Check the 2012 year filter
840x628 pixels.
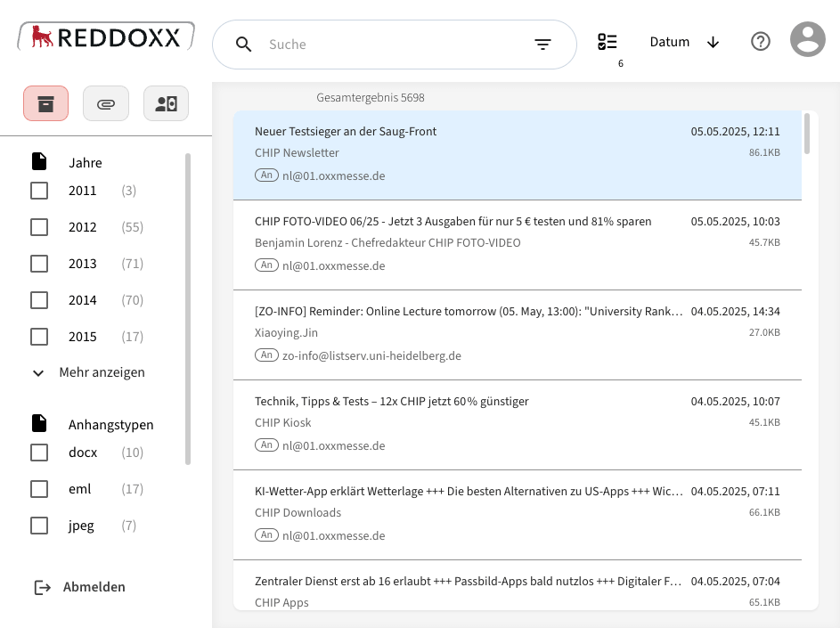click(39, 227)
